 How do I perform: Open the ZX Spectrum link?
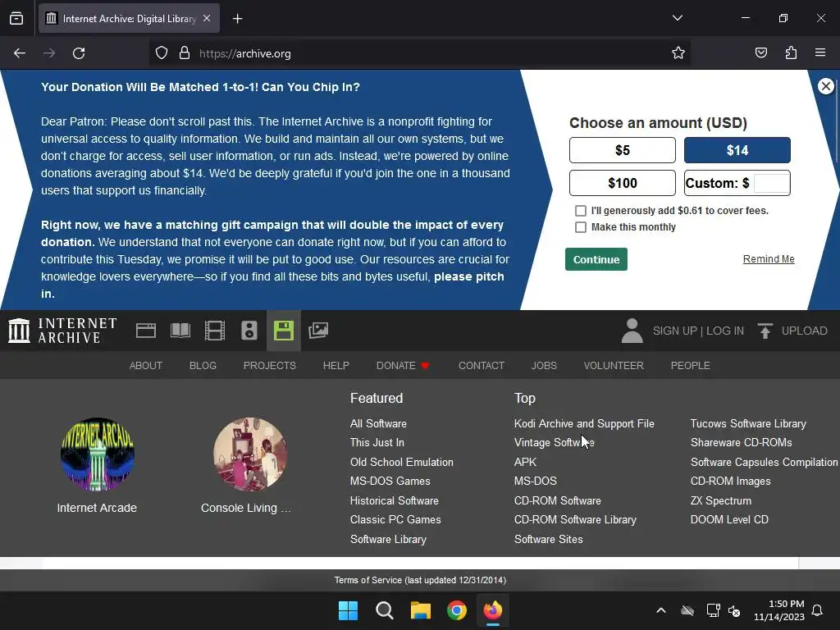(721, 501)
